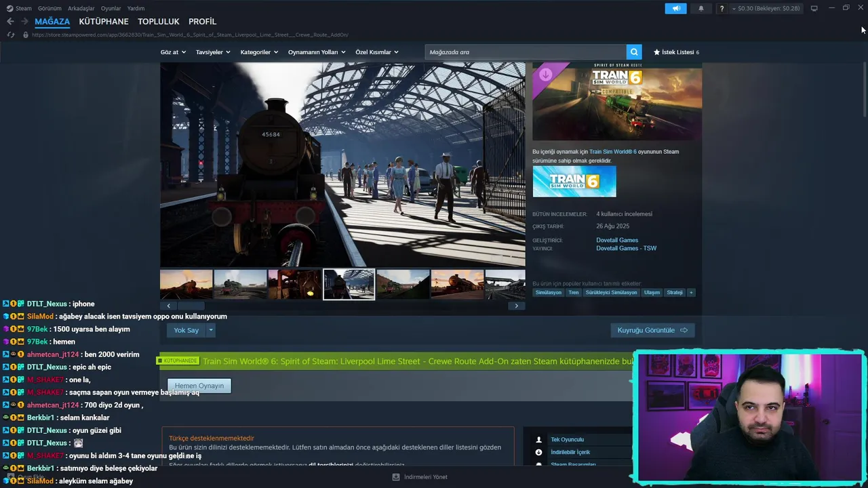The height and width of the screenshot is (488, 868).
Task: Click the plus icon to add tags
Action: point(691,293)
